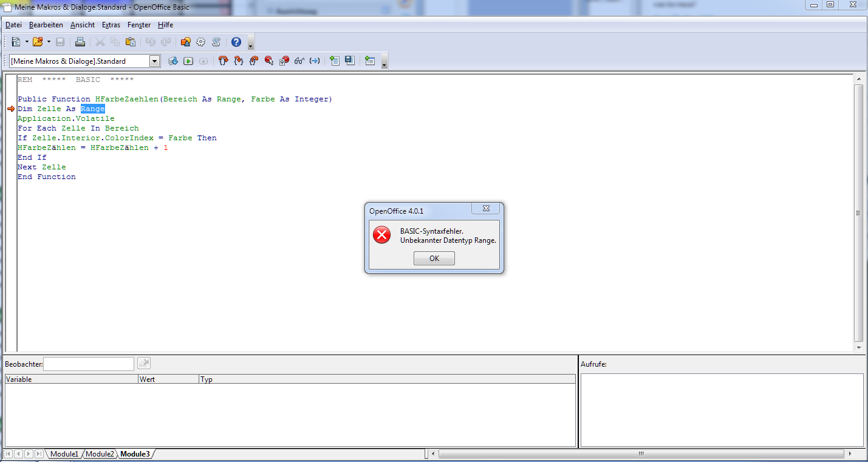Open the Bearbeiten menu
868x462 pixels.
click(x=46, y=25)
